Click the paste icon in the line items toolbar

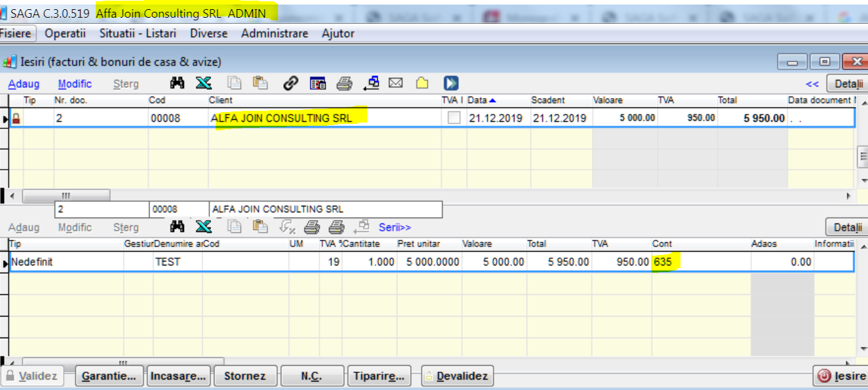(260, 227)
